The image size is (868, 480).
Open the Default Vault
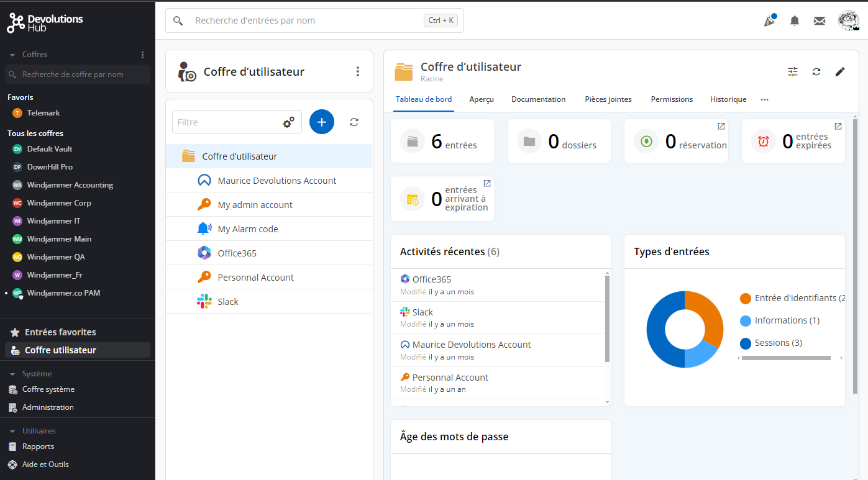(78, 149)
